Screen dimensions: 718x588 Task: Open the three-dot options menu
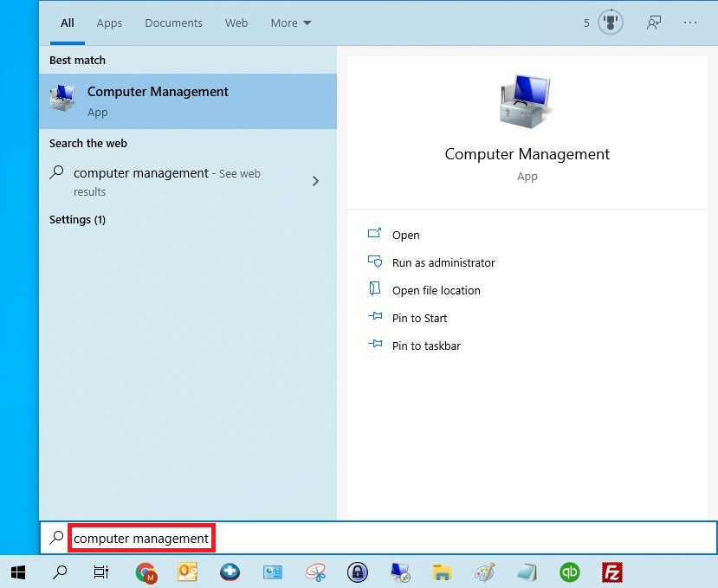pos(690,23)
